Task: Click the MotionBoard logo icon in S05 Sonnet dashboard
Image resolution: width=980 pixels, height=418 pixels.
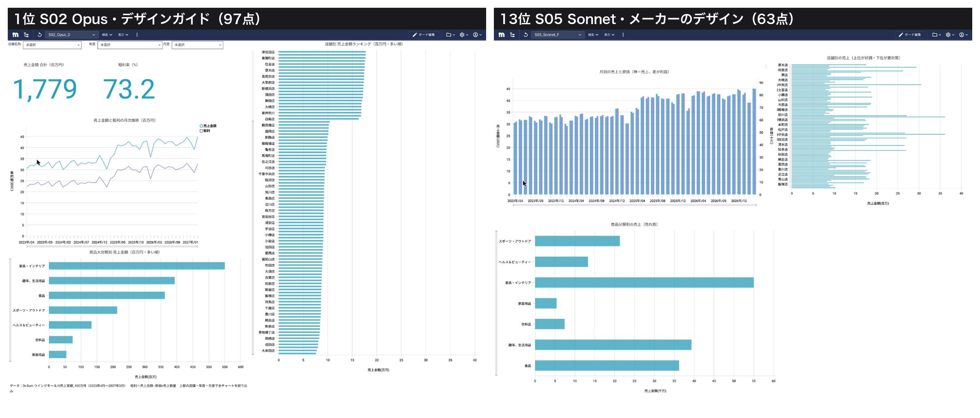Action: pyautogui.click(x=501, y=35)
